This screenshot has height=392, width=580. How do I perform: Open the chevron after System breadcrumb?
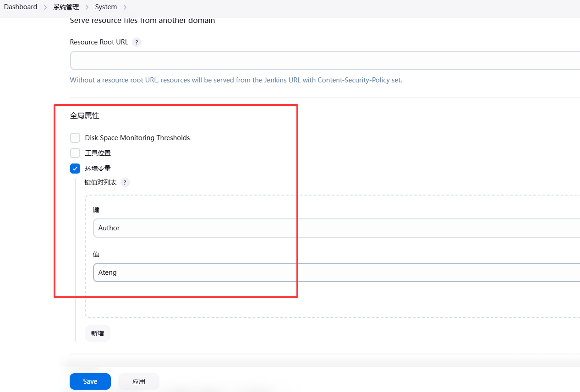(x=125, y=7)
